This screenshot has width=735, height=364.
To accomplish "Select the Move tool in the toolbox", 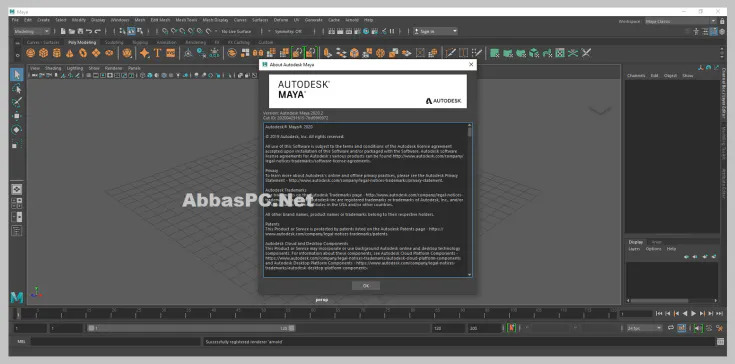I will point(17,116).
